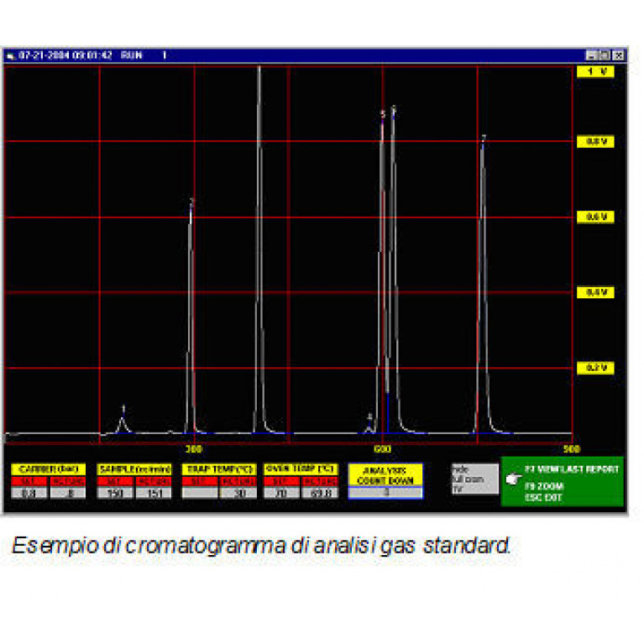
Task: Click the SAMPLE (cc/min) yellow label
Action: (x=134, y=469)
